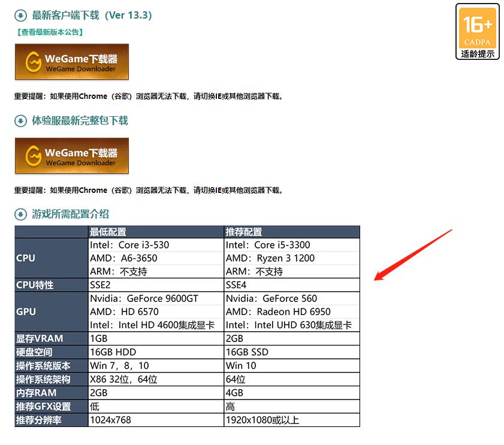Click the 显存VRAM row label
Viewport: 504px width, 445px height.
(x=52, y=338)
